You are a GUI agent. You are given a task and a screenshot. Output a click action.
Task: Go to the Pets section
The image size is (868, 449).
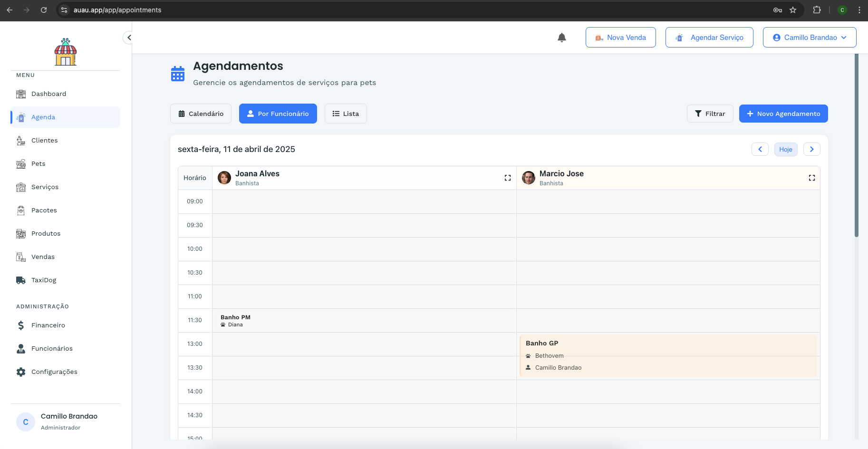[65, 164]
